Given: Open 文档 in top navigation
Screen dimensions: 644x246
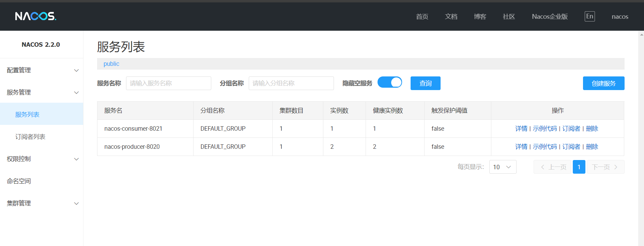Looking at the screenshot, I should 451,16.
